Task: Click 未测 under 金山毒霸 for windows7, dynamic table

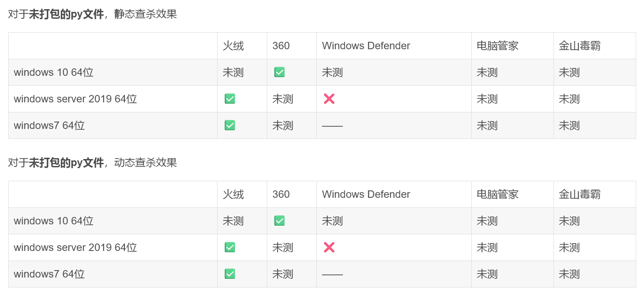Action: point(569,274)
